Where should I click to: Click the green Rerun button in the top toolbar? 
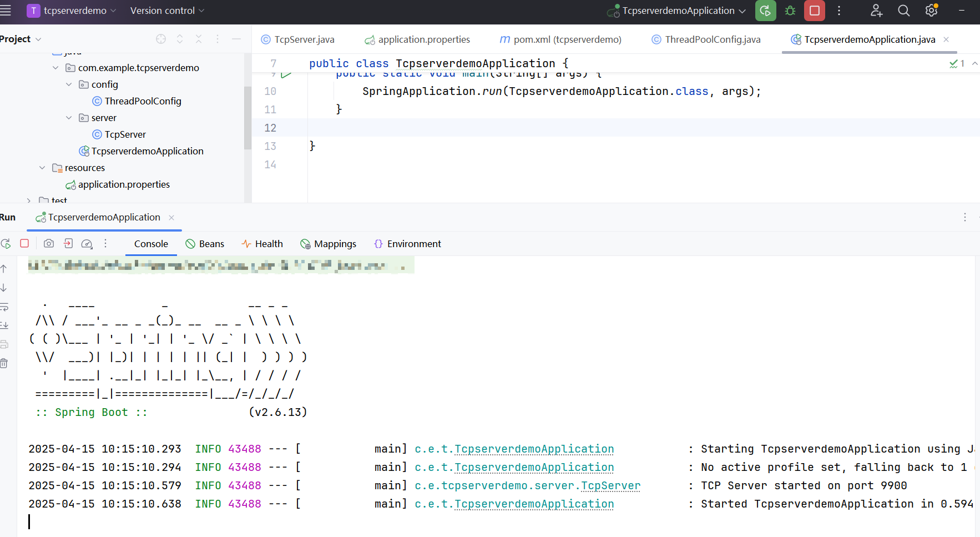click(x=765, y=11)
